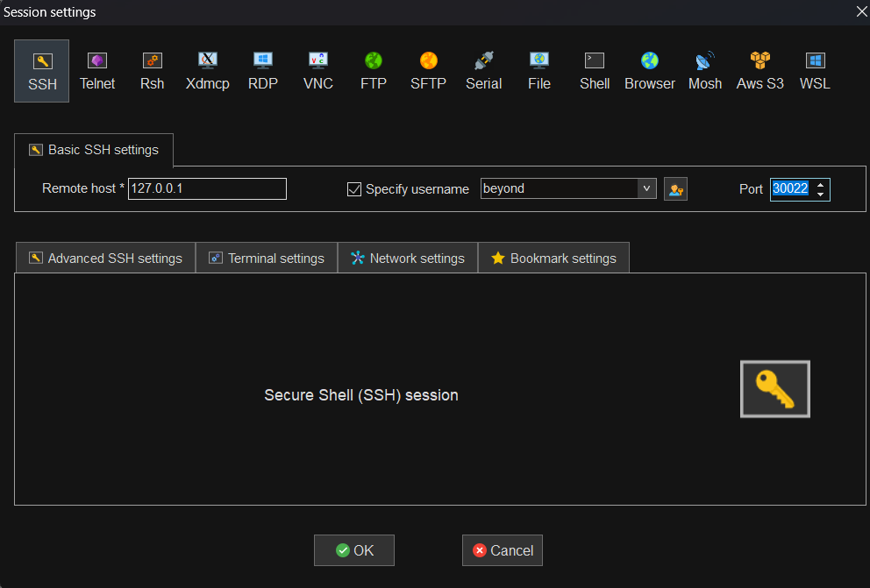Click the Secure Shell (SSH) session text
870x588 pixels.
click(361, 395)
